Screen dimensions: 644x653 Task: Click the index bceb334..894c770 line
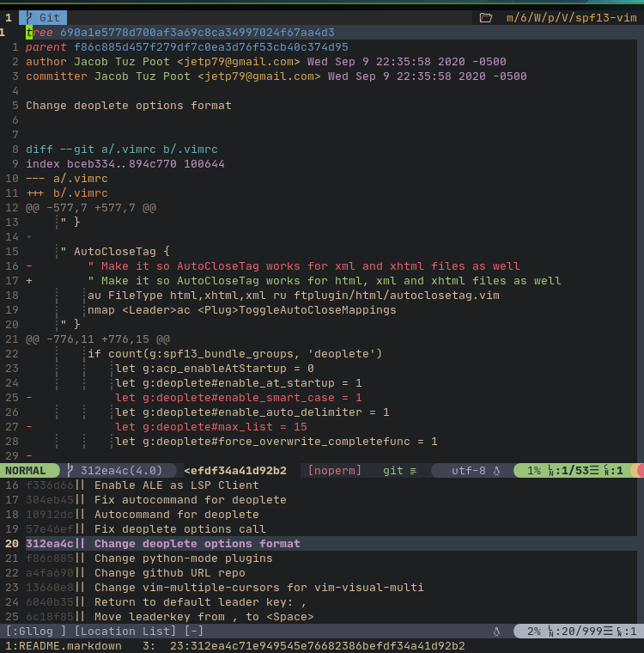(x=125, y=163)
